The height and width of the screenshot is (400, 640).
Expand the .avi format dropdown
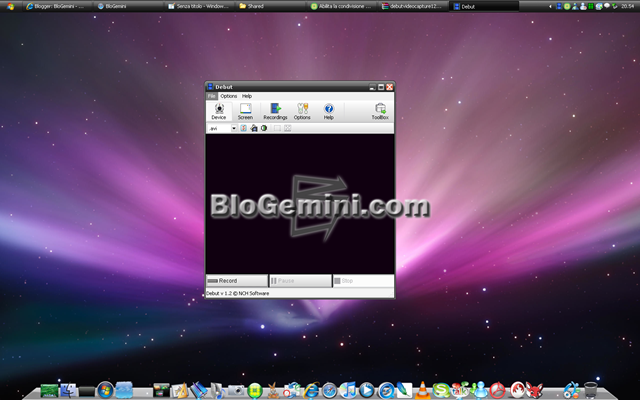click(x=234, y=128)
